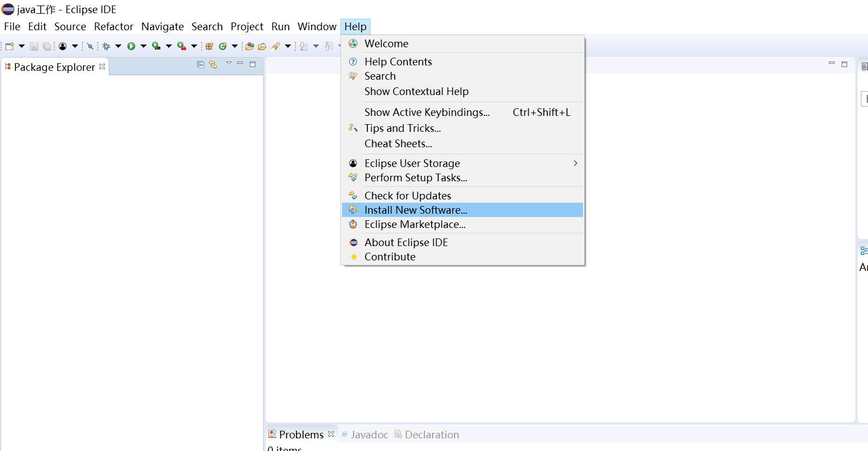Choose Check for Updates menu item

(462, 196)
